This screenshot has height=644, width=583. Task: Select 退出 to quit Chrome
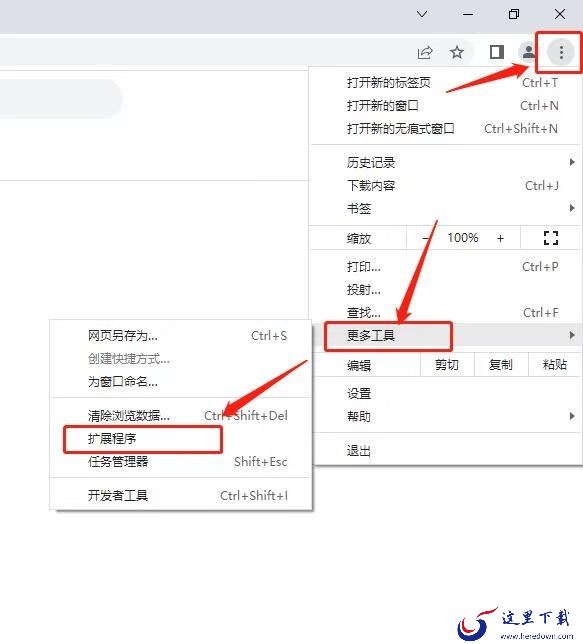446,451
